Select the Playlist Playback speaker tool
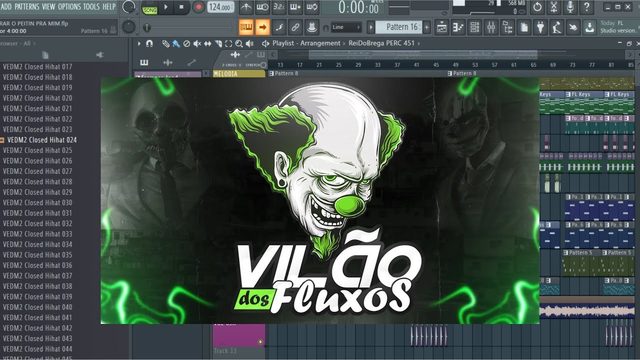640x360 pixels. (249, 43)
